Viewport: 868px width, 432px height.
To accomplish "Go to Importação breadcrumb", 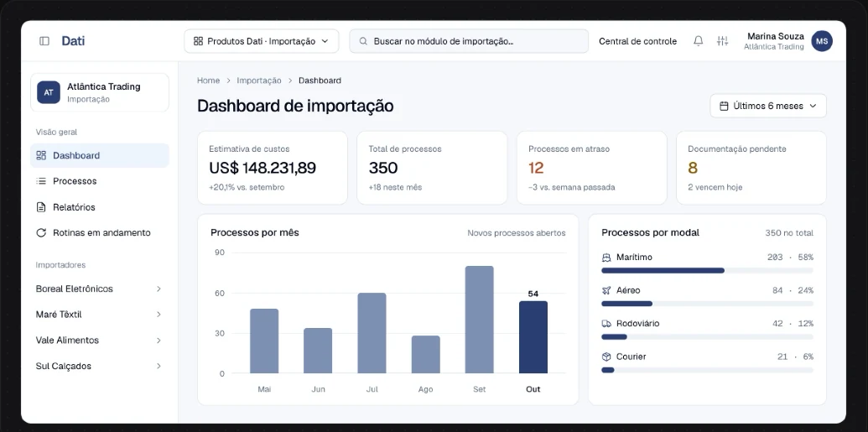I will (x=259, y=81).
